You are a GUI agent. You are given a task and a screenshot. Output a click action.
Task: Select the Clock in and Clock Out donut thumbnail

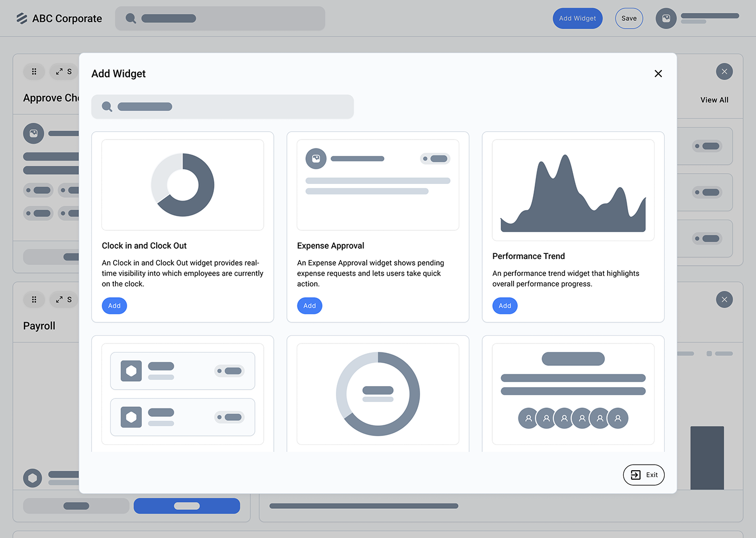183,185
